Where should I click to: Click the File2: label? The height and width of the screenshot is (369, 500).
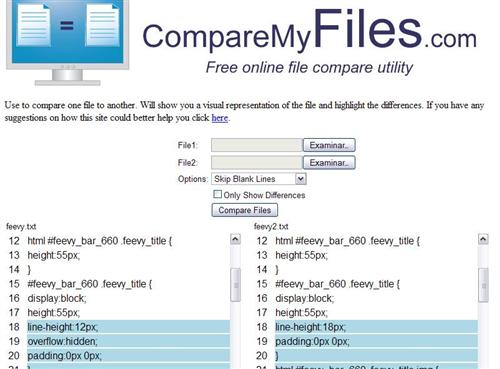pyautogui.click(x=188, y=163)
